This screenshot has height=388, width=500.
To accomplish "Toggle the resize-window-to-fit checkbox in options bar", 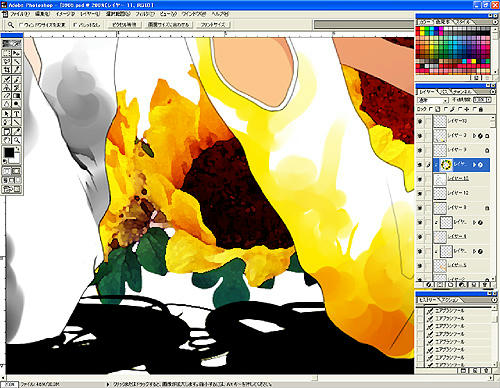I will point(21,25).
